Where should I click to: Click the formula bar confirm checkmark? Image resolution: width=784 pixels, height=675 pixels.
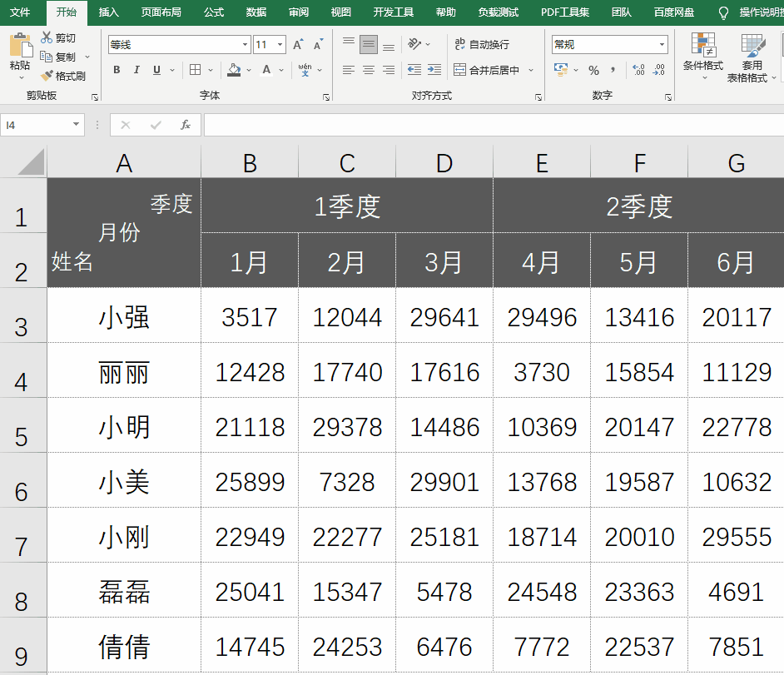(x=156, y=125)
